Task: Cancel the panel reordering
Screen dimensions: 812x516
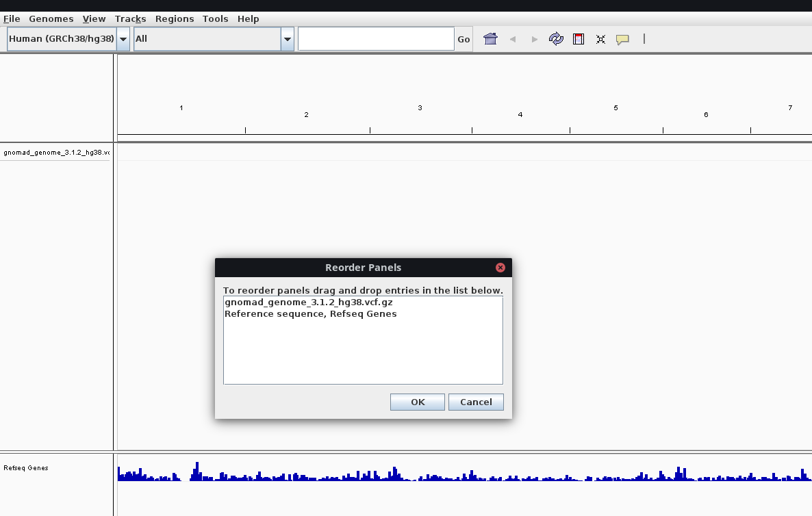Action: (476, 402)
